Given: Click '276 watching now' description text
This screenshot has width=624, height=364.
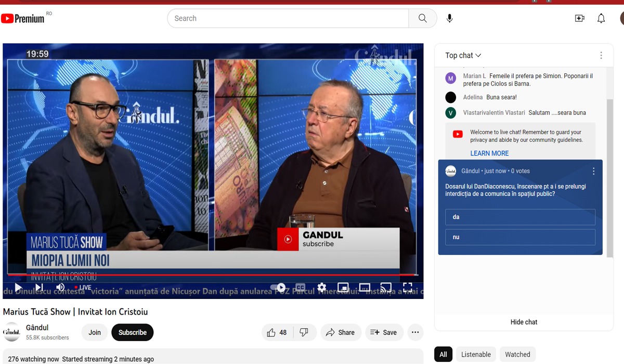Looking at the screenshot, I should click(x=34, y=359).
